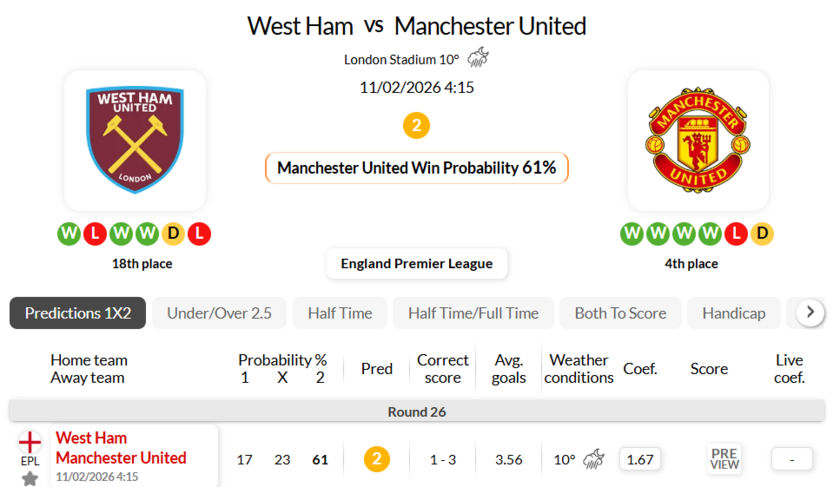This screenshot has height=487, width=840.
Task: Open the Handicap tab
Action: [x=734, y=313]
